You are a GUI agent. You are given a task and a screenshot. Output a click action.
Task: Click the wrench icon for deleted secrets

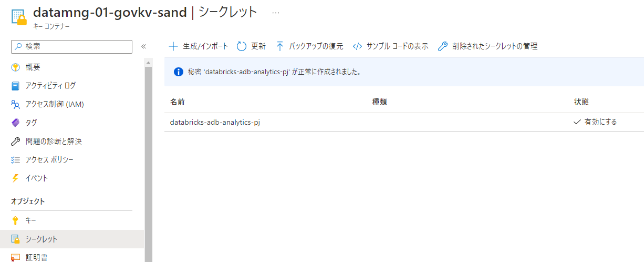tap(443, 46)
